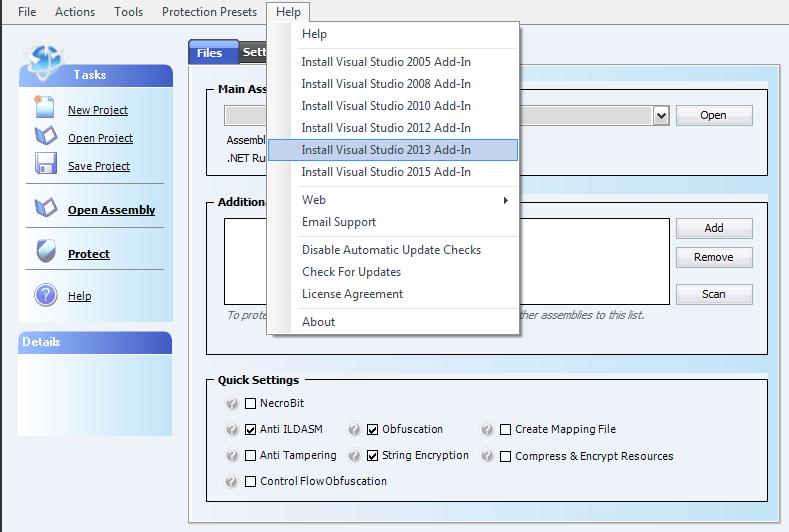This screenshot has width=789, height=532.
Task: Enable the NecroBit checkbox
Action: pyautogui.click(x=251, y=404)
